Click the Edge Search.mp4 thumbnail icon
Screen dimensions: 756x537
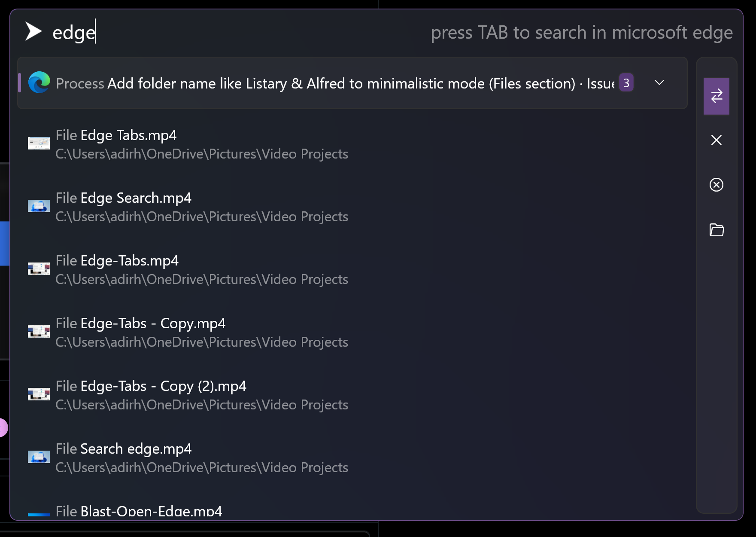coord(39,205)
